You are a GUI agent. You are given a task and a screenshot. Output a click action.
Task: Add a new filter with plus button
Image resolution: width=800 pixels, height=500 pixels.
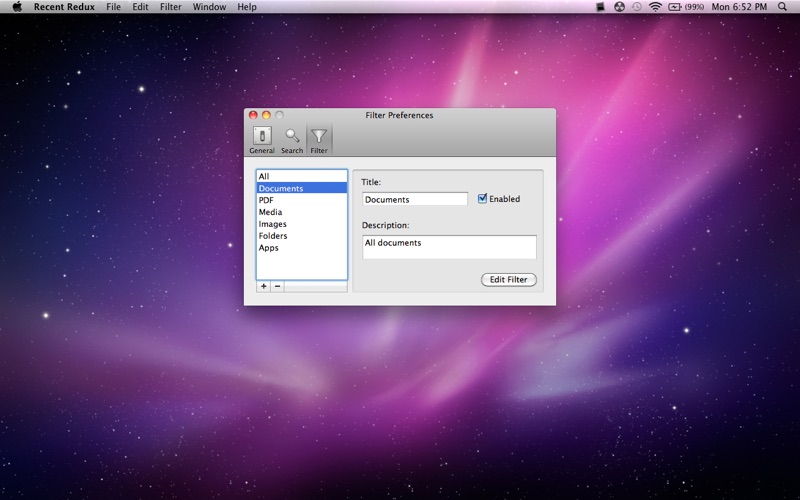click(x=263, y=286)
